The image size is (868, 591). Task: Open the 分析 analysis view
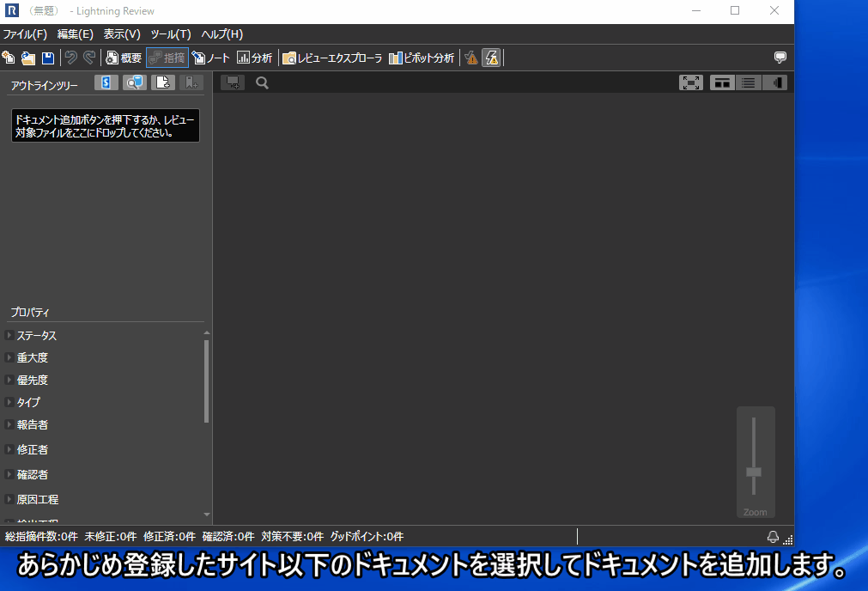tap(255, 58)
